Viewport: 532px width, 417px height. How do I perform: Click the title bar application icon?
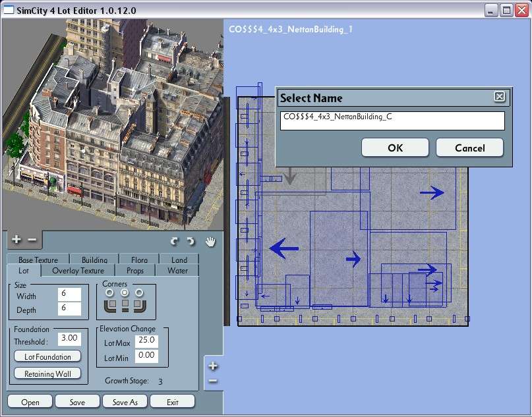[x=9, y=10]
